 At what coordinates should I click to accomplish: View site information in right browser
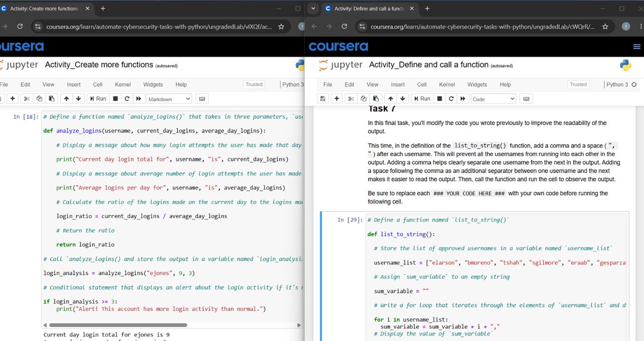[x=362, y=26]
